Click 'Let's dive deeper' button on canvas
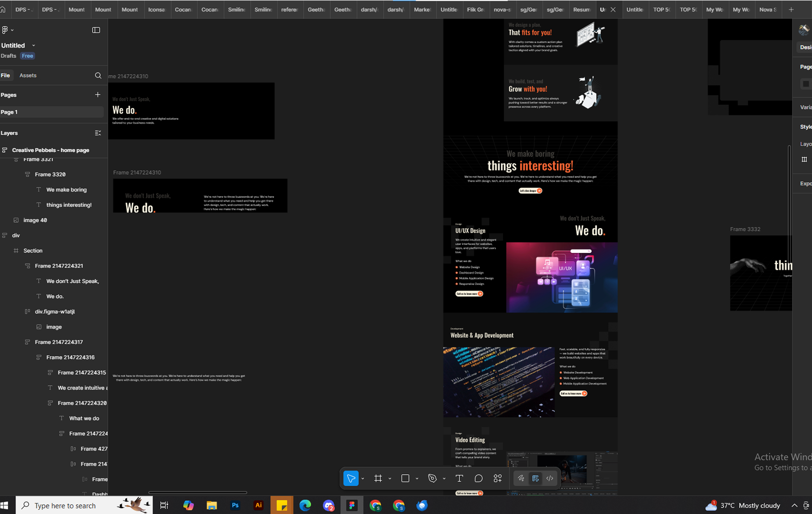The height and width of the screenshot is (514, 812). click(530, 191)
